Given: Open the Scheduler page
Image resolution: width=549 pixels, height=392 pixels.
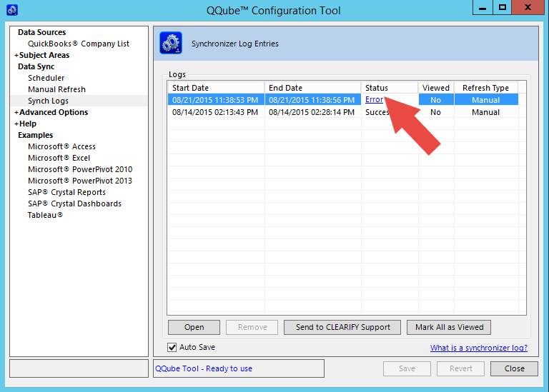Looking at the screenshot, I should (46, 78).
